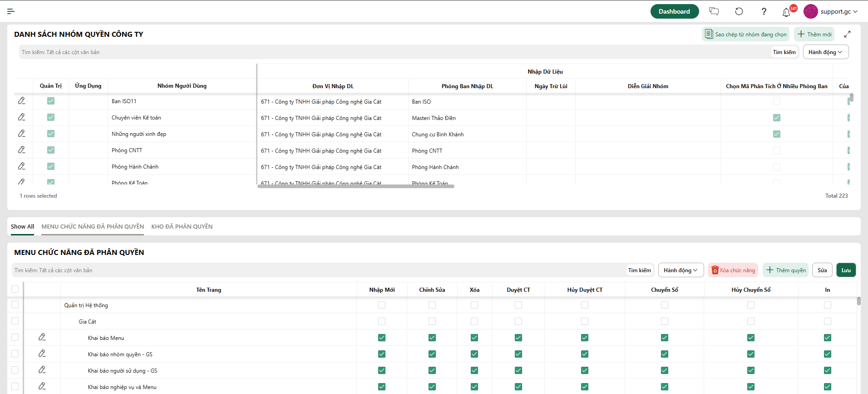This screenshot has height=394, width=868.
Task: Toggle Chuyển Sổ checkbox for Khai báo Menu
Action: click(x=665, y=338)
